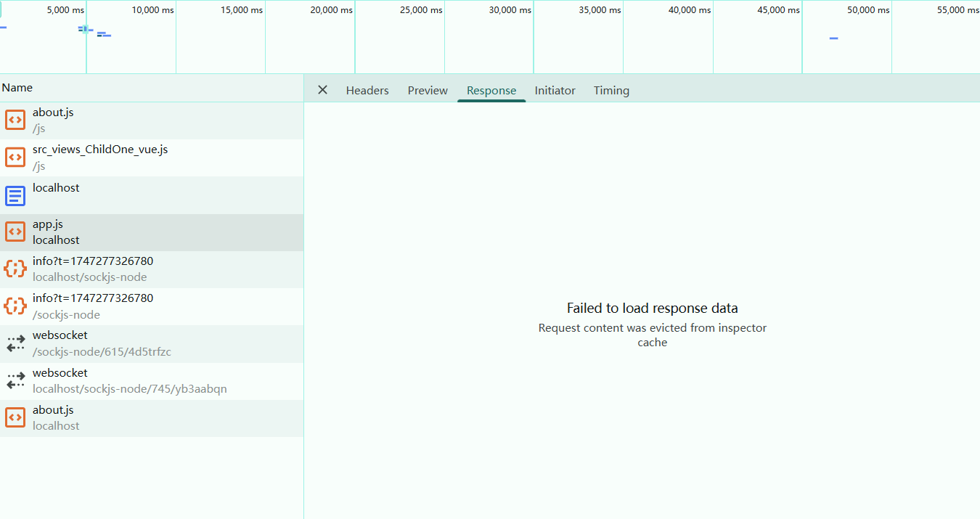Click the JSON icon for info request at /sockjs-node

click(15, 306)
